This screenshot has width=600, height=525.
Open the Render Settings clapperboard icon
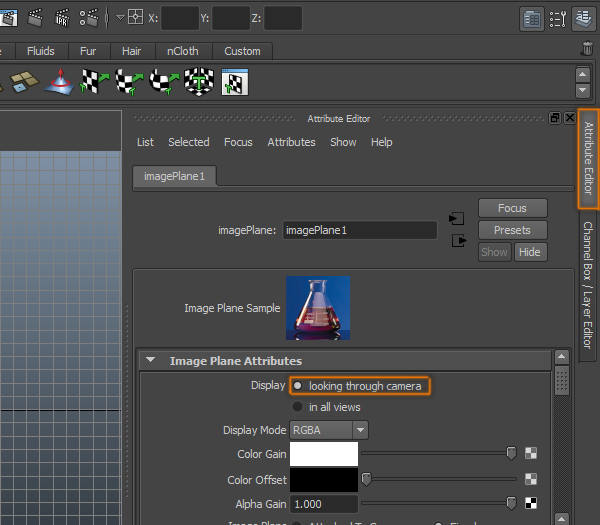pos(89,18)
